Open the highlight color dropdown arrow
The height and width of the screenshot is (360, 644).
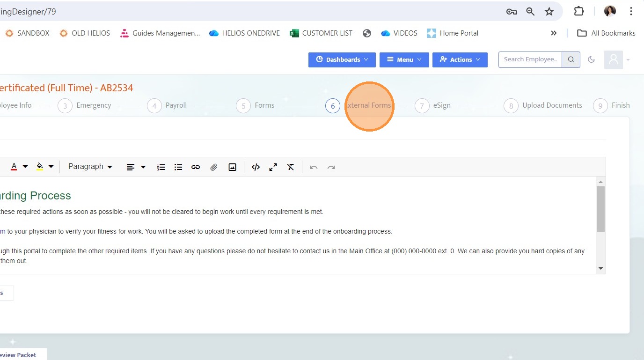coord(51,167)
